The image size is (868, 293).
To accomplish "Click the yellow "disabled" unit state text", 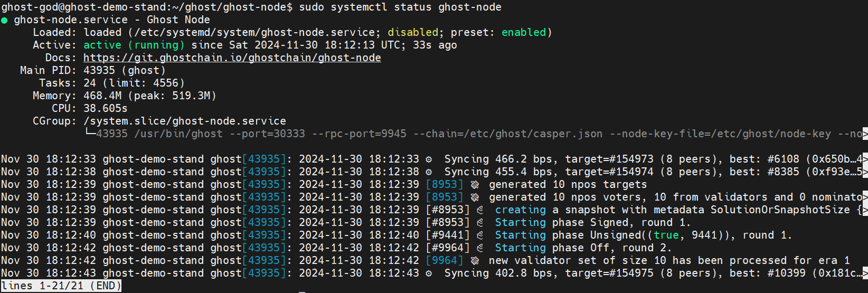I will (x=413, y=33).
